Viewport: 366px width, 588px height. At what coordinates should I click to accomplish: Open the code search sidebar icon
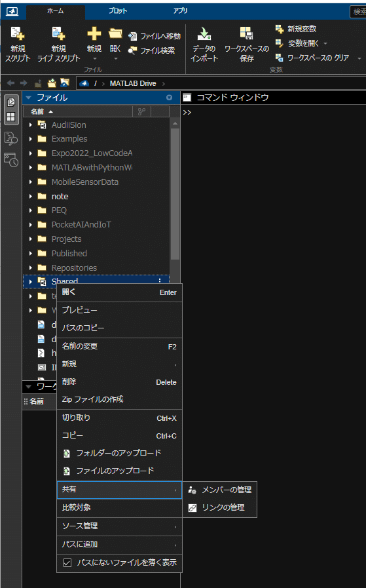tap(11, 138)
